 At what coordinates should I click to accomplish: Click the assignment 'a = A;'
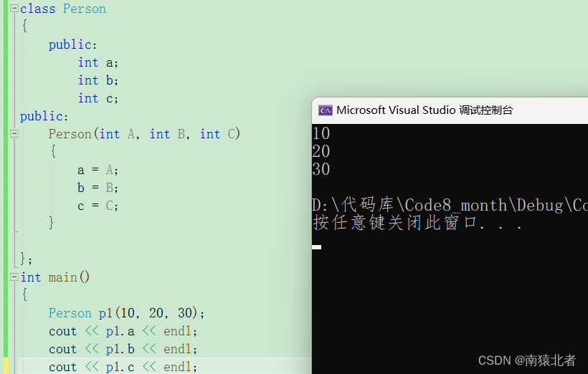click(x=98, y=170)
